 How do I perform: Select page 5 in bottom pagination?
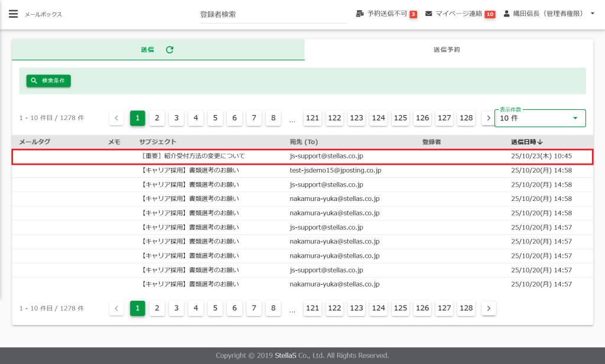click(x=215, y=308)
